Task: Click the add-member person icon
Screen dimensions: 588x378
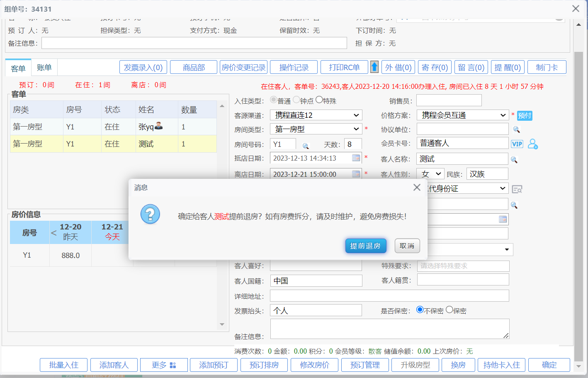Action: (533, 144)
